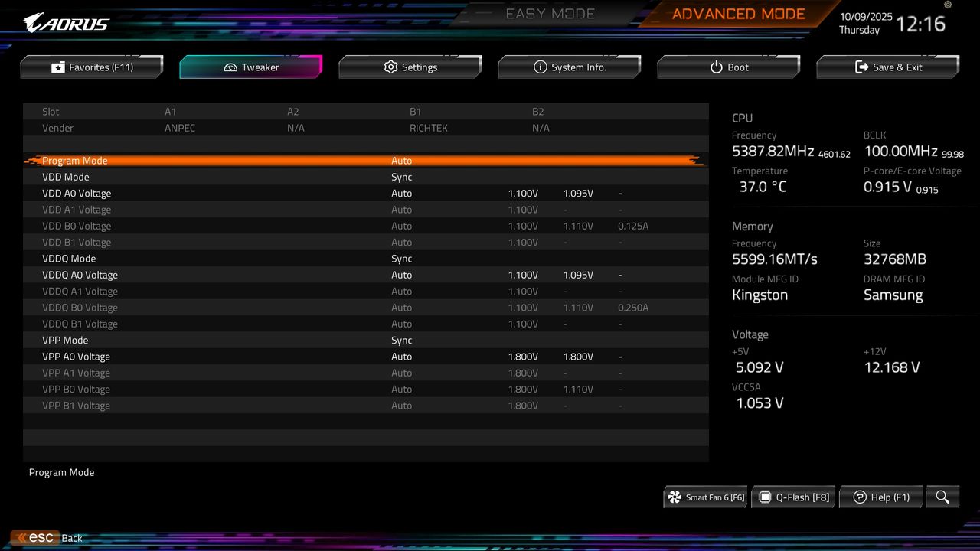
Task: Open the Boot menu
Action: coord(728,67)
